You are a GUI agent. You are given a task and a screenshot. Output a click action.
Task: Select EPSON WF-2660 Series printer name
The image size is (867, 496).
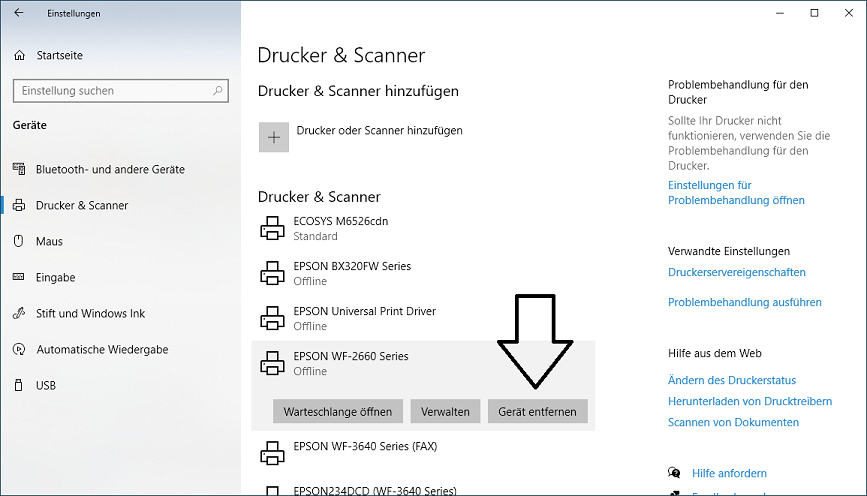point(351,356)
